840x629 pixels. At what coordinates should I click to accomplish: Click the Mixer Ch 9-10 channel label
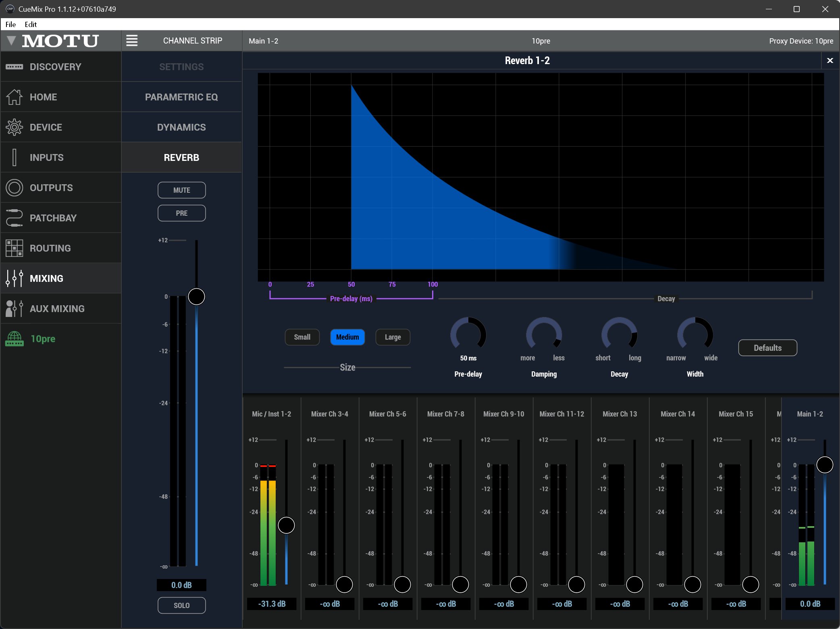[x=504, y=414]
